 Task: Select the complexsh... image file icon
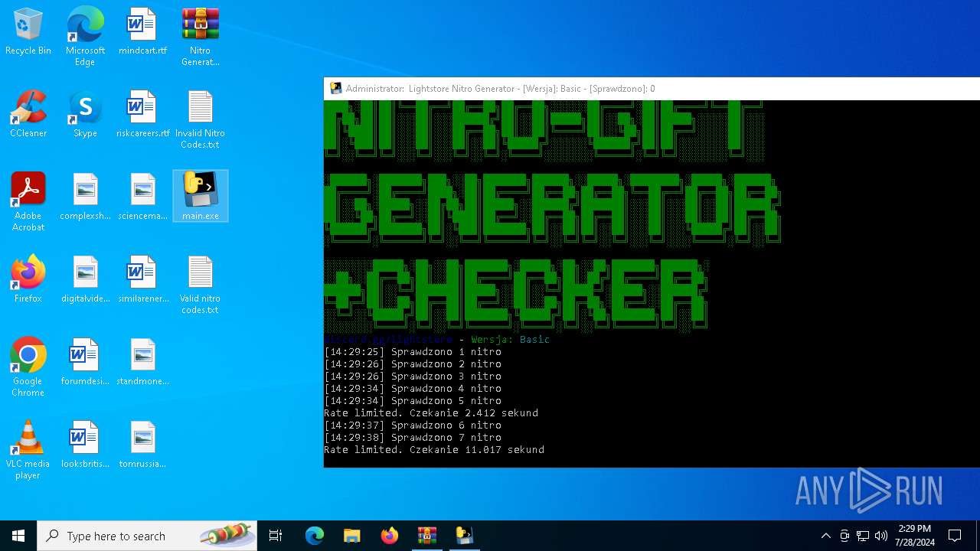click(x=85, y=197)
